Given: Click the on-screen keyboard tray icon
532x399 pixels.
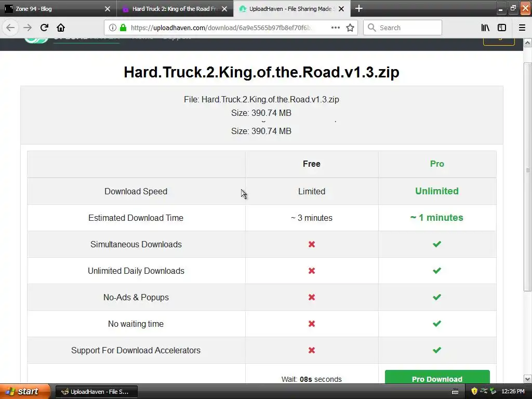Looking at the screenshot, I should [455, 392].
